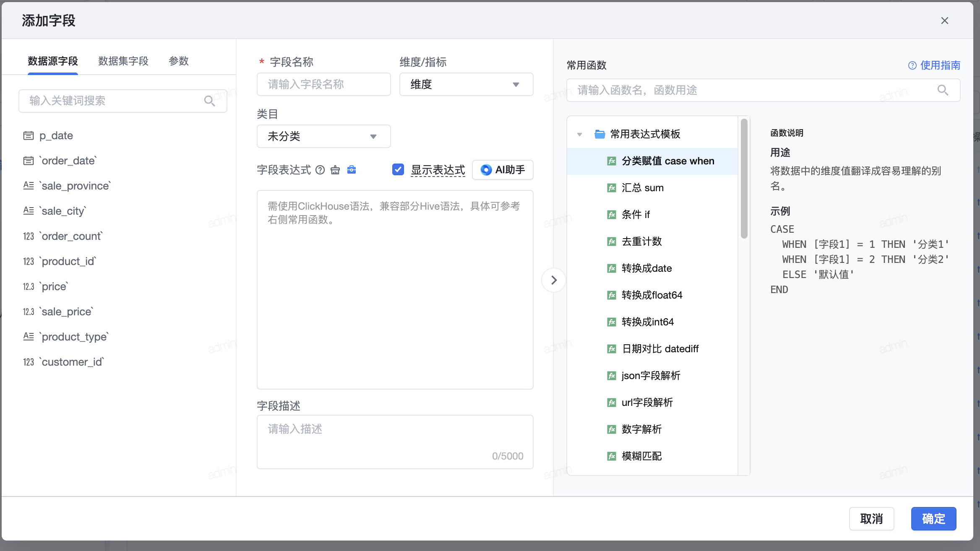
Task: Click function icon for 汇总 sum
Action: tap(612, 188)
